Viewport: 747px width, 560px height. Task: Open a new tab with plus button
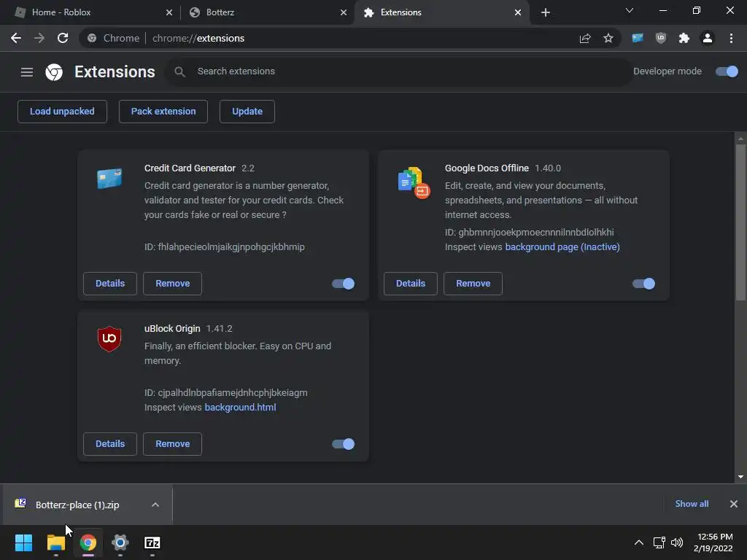(546, 12)
